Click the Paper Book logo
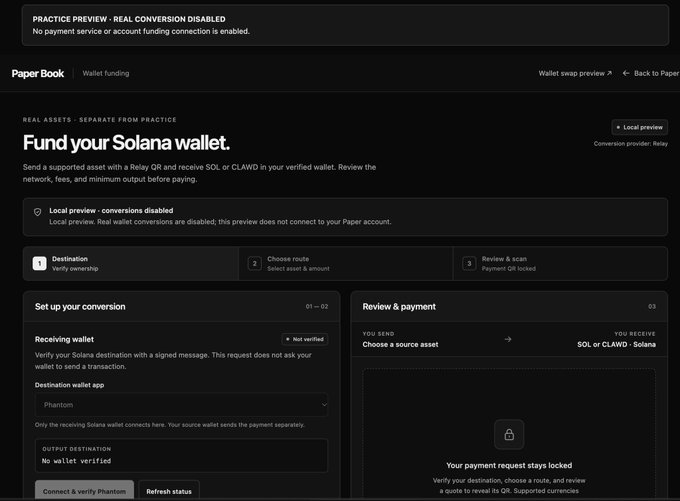Image resolution: width=680 pixels, height=501 pixels. tap(38, 73)
